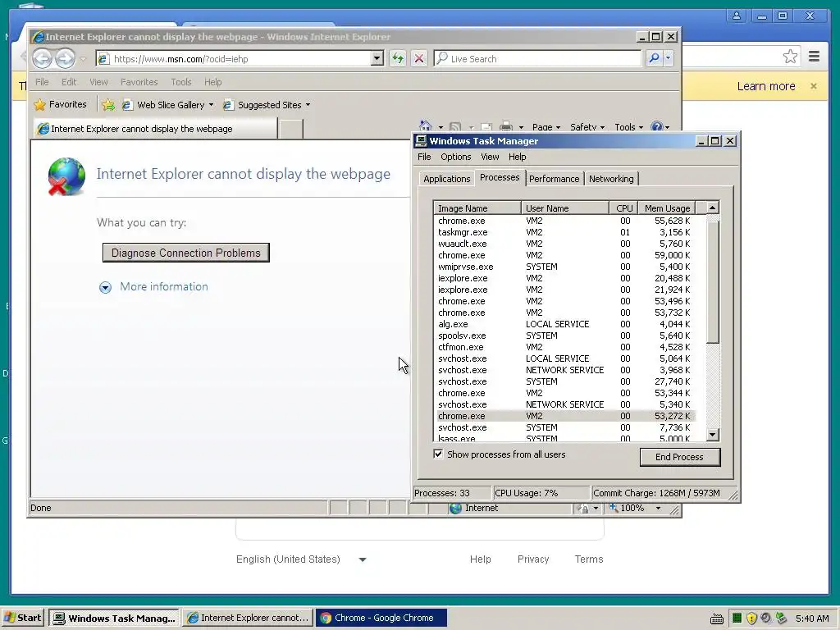Click Chrome's bookmark star icon
This screenshot has height=630, width=840.
(x=790, y=57)
